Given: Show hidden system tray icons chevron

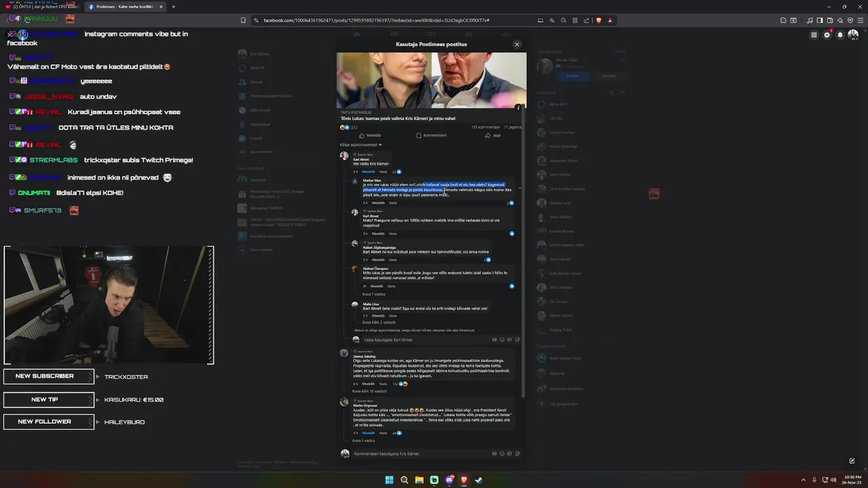Looking at the screenshot, I should pos(804,480).
